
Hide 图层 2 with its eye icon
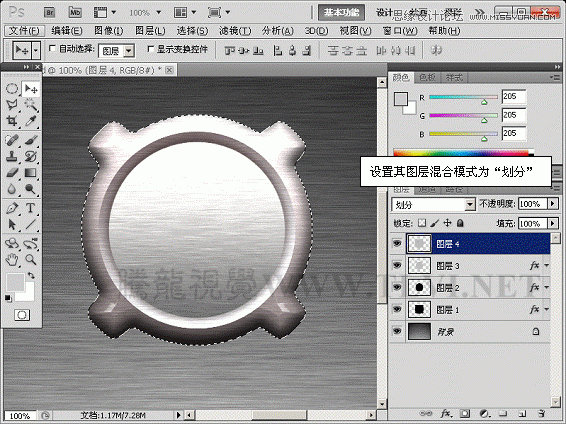pyautogui.click(x=397, y=287)
